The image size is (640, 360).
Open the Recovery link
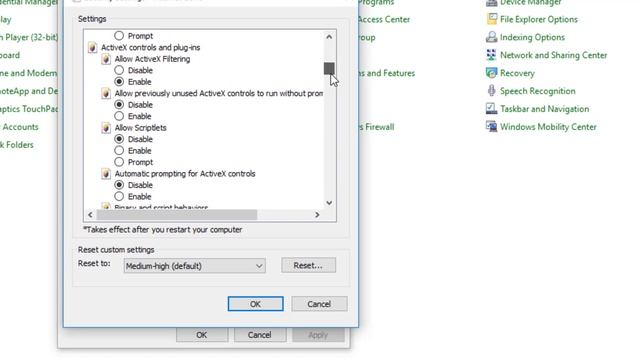[x=517, y=73]
